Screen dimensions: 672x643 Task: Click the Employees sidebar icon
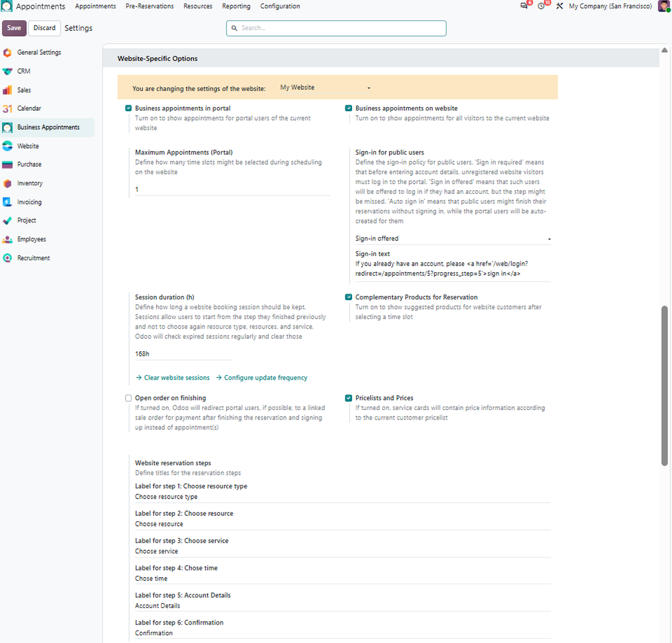[x=7, y=239]
